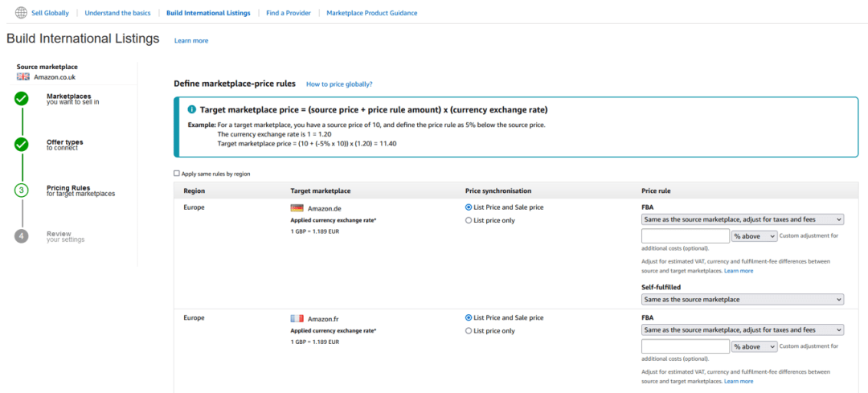Click the custom adjustment input field for Amazon.de
The image size is (868, 393).
click(685, 236)
